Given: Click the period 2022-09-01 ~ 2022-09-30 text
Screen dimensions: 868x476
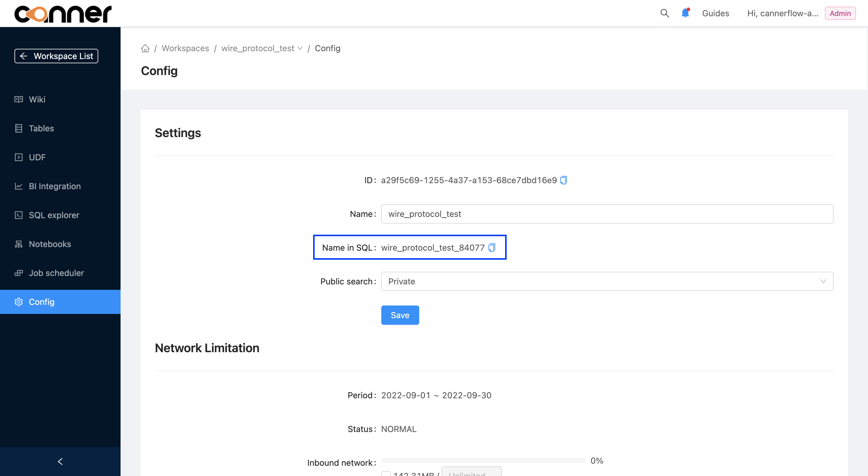Looking at the screenshot, I should 436,395.
